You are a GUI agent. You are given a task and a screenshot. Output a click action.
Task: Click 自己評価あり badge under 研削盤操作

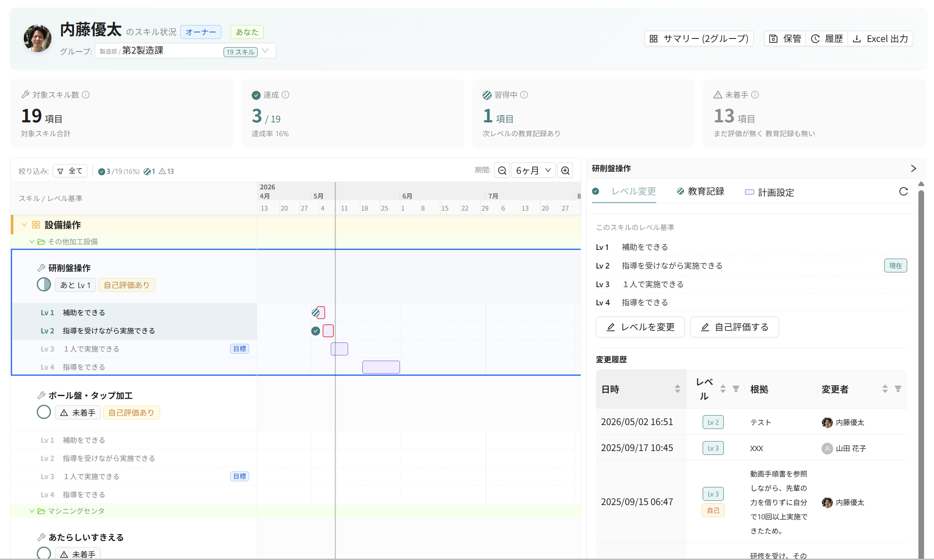pyautogui.click(x=127, y=285)
